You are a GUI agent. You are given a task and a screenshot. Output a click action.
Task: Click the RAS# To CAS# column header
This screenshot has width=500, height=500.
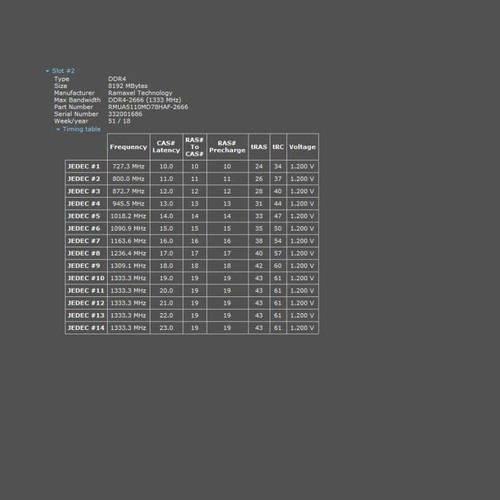click(x=194, y=147)
